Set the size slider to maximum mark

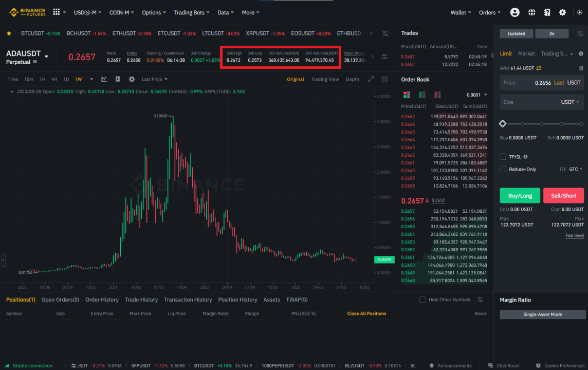click(581, 124)
